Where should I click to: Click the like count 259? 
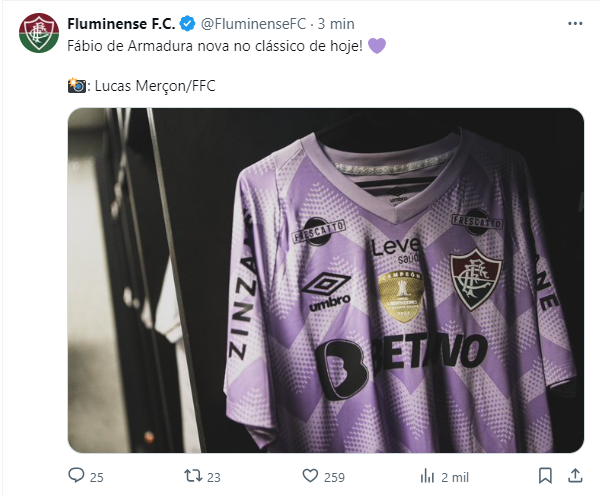click(334, 478)
